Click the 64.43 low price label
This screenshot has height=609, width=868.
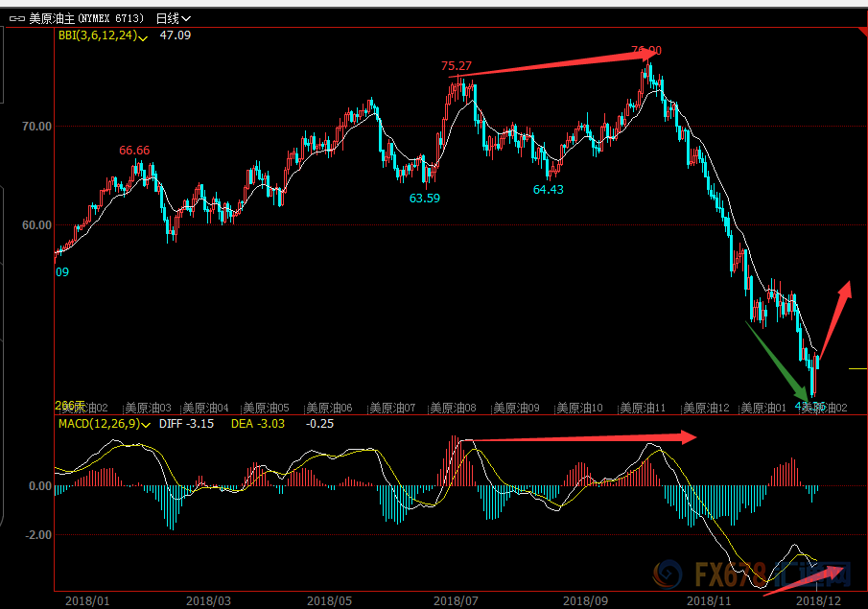[548, 189]
